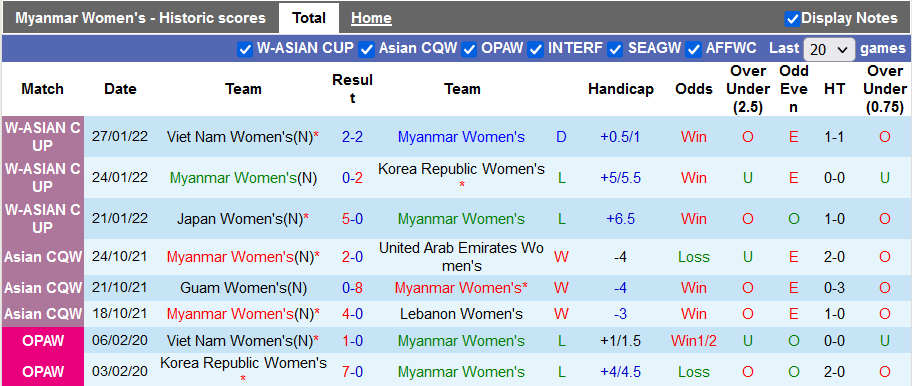Click the 4-0 result against Lebanon

[352, 314]
